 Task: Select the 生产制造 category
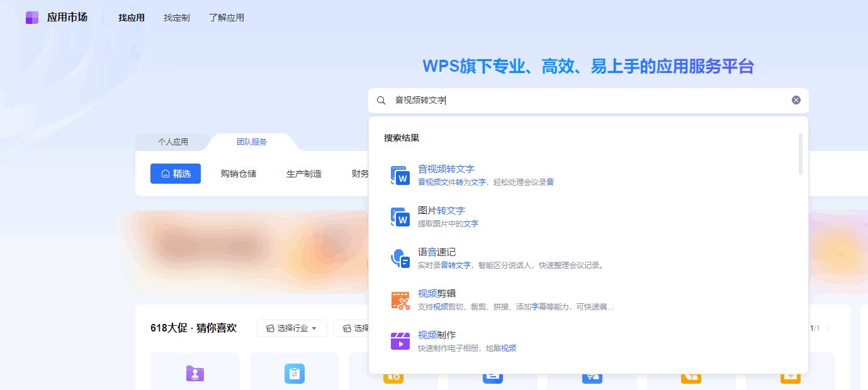(304, 174)
